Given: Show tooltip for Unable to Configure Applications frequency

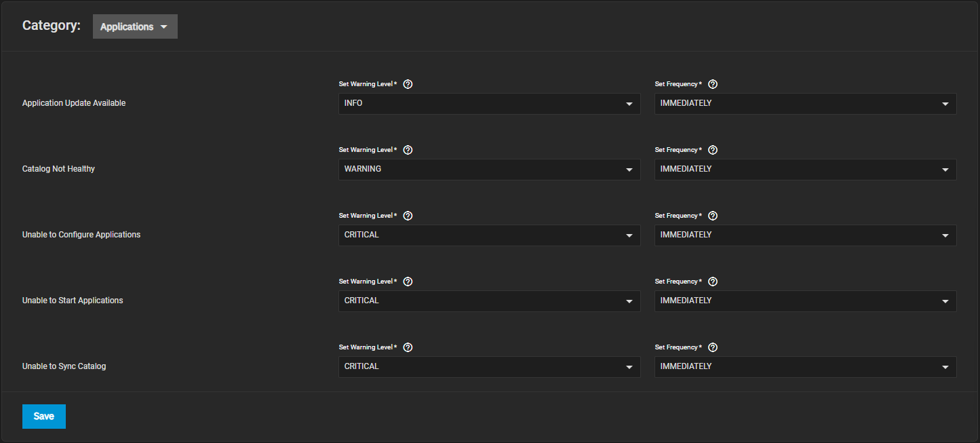Looking at the screenshot, I should (713, 216).
